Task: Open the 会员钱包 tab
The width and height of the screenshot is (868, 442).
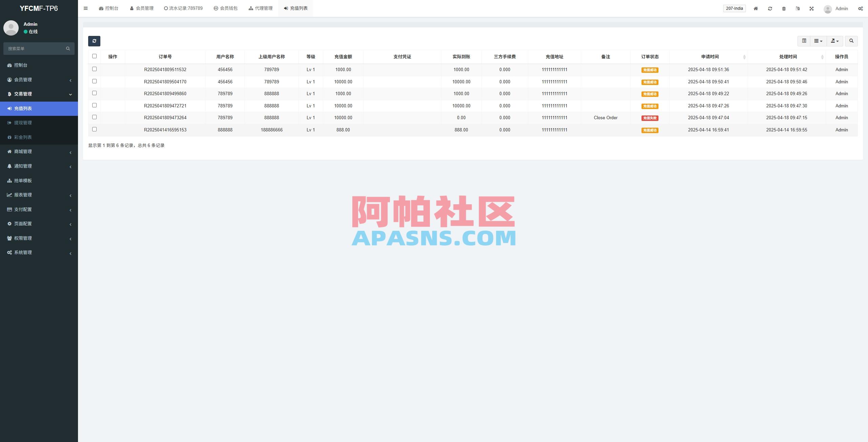Action: [x=225, y=8]
